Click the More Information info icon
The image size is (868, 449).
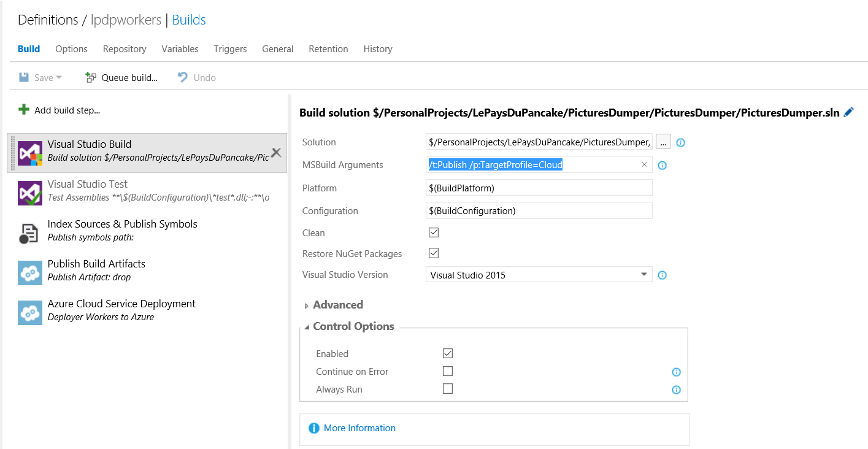[314, 428]
